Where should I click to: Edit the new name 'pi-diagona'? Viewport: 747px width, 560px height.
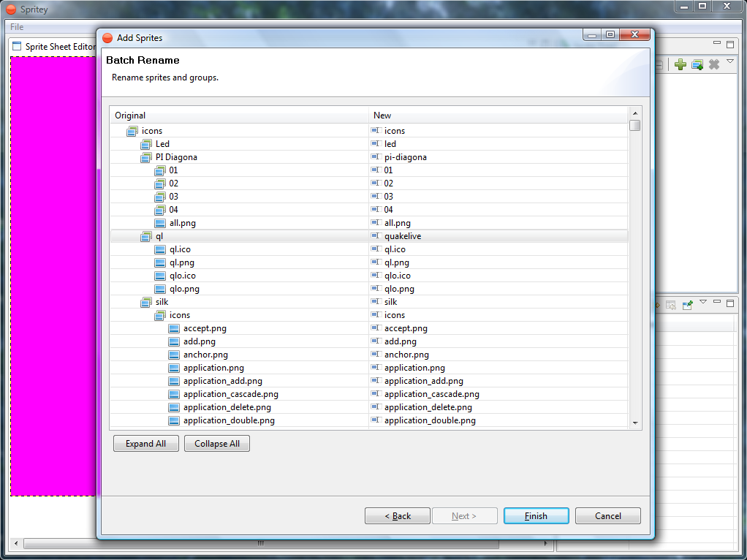tap(406, 157)
